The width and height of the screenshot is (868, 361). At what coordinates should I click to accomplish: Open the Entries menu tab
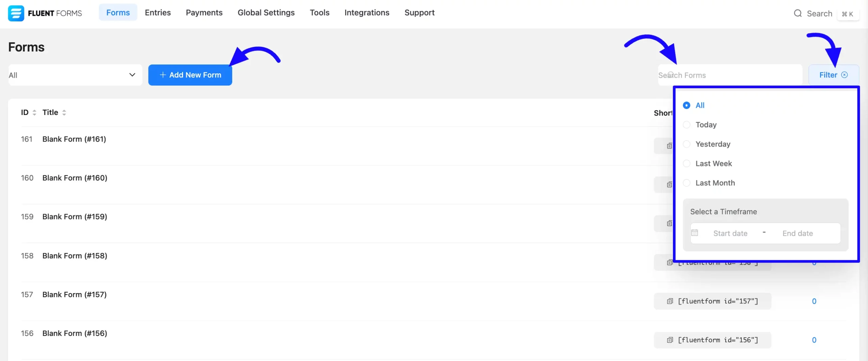click(158, 13)
